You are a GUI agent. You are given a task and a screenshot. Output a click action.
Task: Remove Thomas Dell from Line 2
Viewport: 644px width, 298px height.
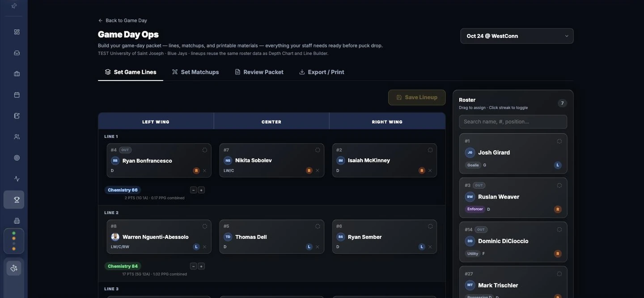tap(318, 247)
